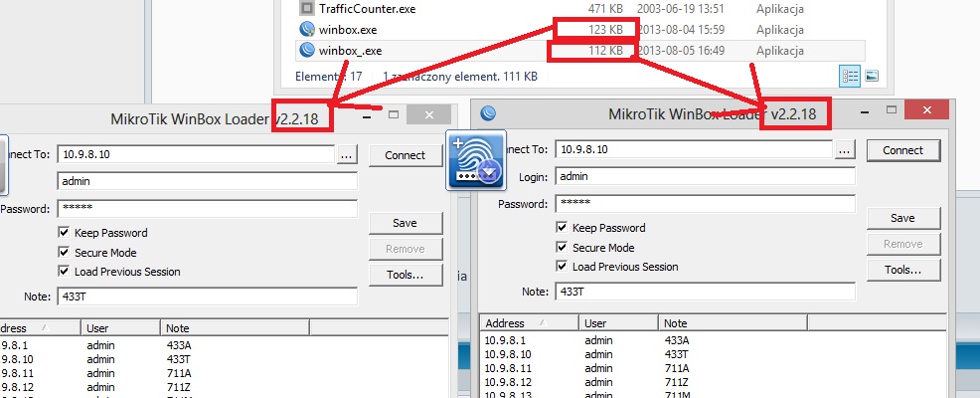980x398 pixels.
Task: Toggle Keep Password in left WinBox window
Action: (x=64, y=233)
